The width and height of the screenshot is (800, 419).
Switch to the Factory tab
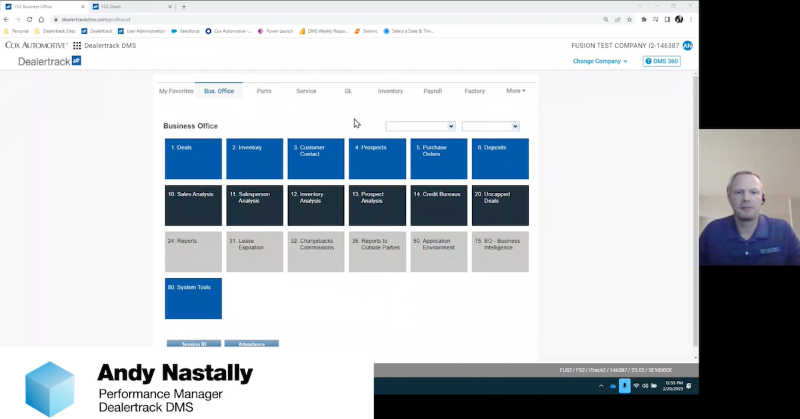(474, 91)
